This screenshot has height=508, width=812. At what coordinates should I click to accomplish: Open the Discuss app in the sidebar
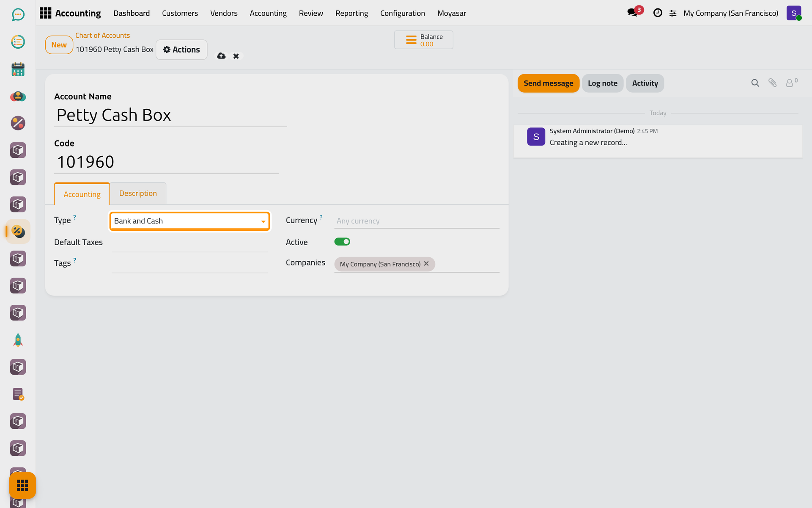[x=18, y=15]
